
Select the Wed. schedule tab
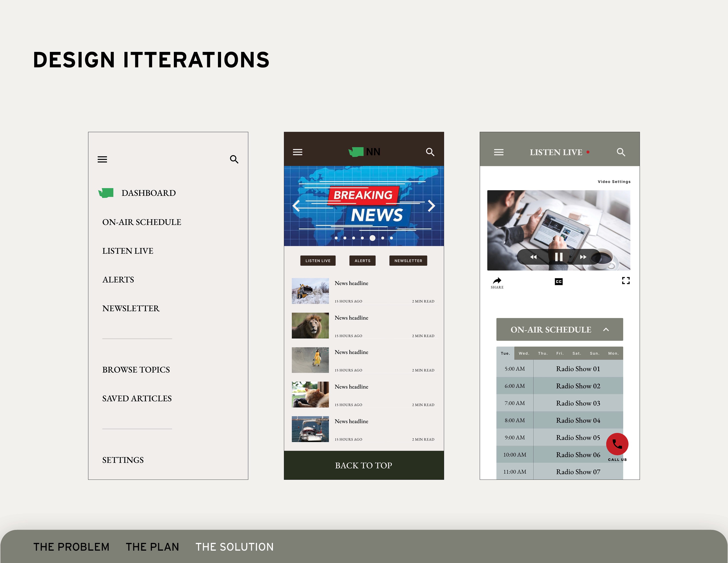coord(524,353)
